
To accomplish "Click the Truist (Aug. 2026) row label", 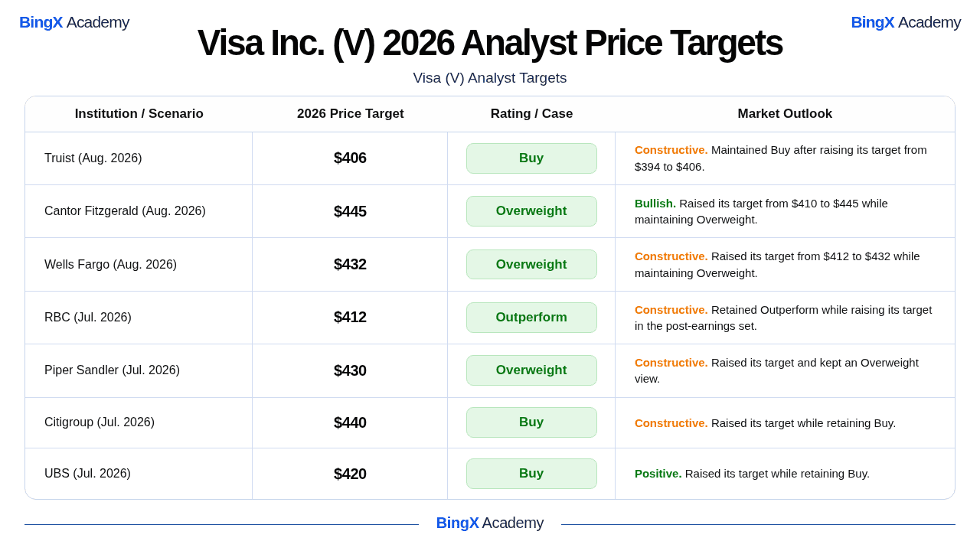I will pyautogui.click(x=93, y=158).
